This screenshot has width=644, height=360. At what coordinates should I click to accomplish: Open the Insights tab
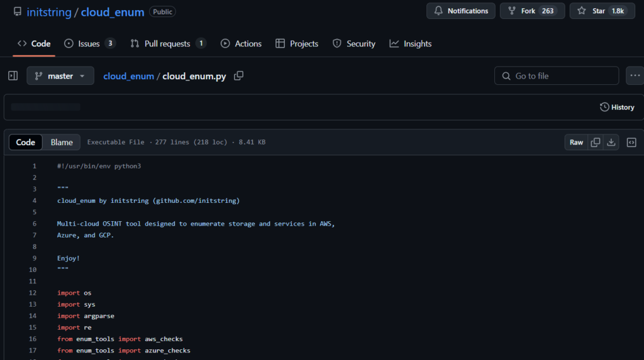click(411, 43)
